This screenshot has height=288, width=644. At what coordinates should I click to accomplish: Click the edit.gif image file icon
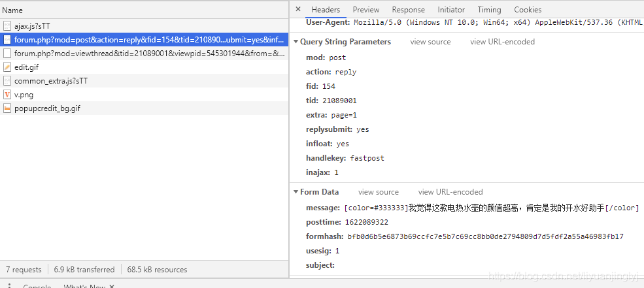point(7,67)
